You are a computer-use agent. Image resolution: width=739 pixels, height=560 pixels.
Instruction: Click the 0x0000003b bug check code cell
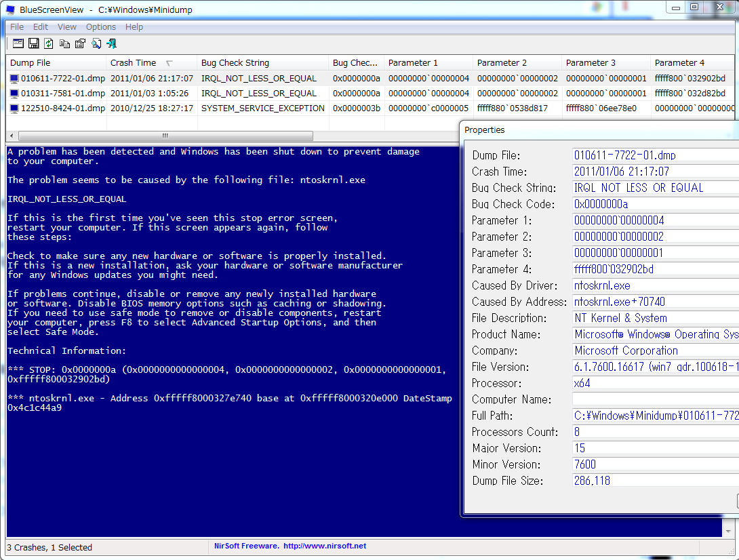coord(357,108)
